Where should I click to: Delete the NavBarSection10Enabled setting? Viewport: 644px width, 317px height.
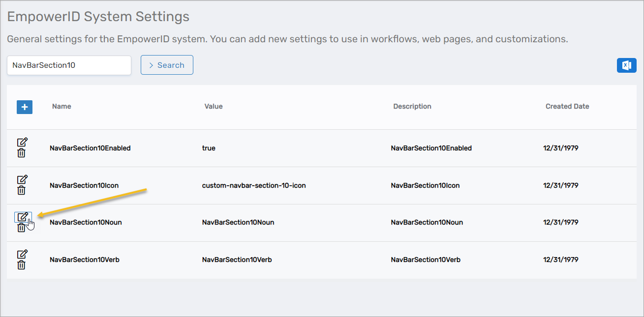(x=22, y=153)
